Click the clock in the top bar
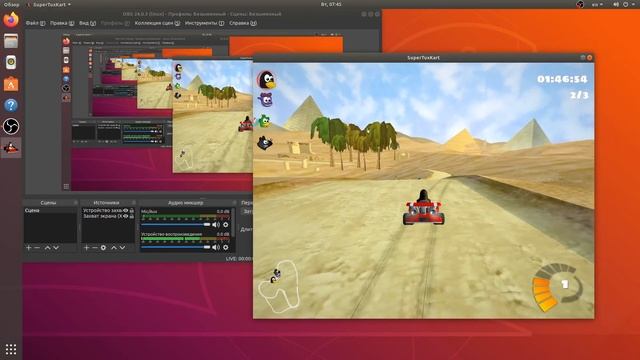The width and height of the screenshot is (640, 360). click(331, 4)
